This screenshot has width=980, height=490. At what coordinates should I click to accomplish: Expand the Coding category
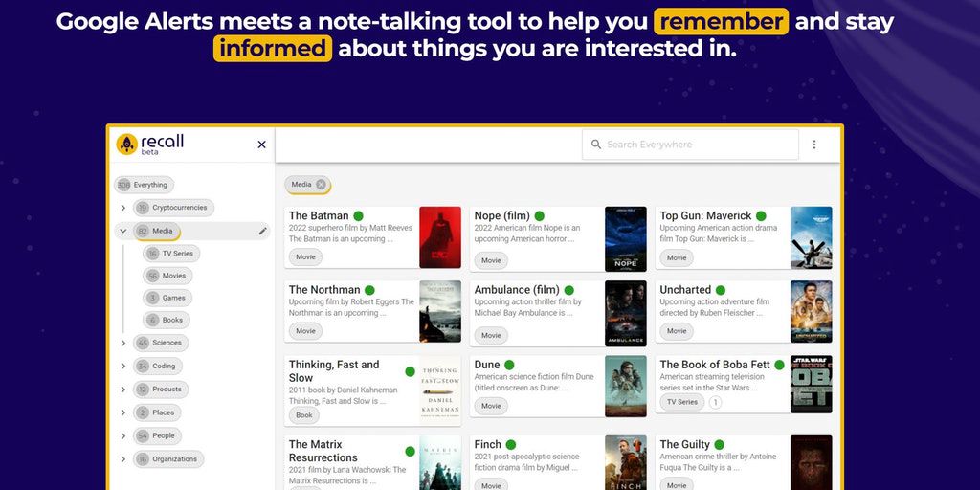point(123,366)
